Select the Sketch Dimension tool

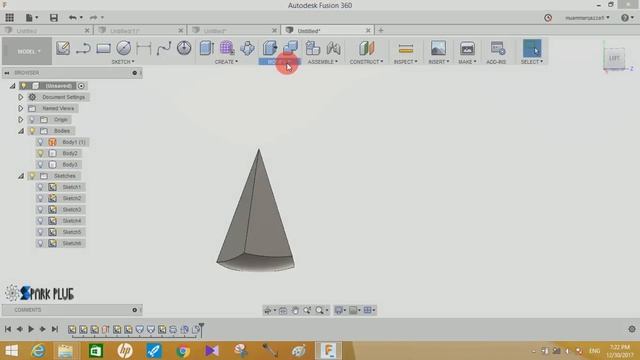tap(144, 48)
